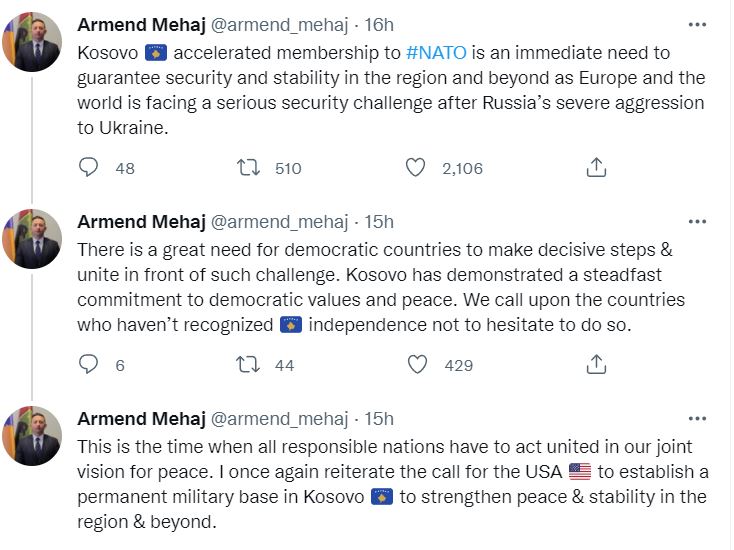Like the tweet with 429 likes
This screenshot has width=734, height=550.
pos(415,365)
